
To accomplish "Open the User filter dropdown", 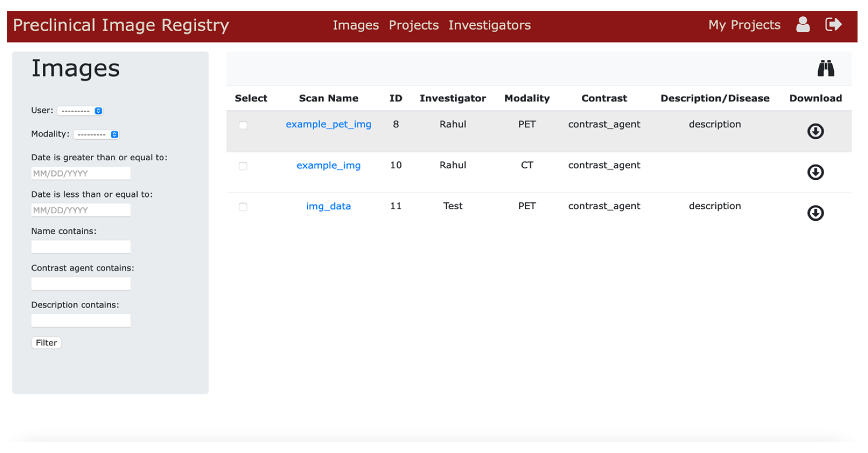I will click(80, 111).
